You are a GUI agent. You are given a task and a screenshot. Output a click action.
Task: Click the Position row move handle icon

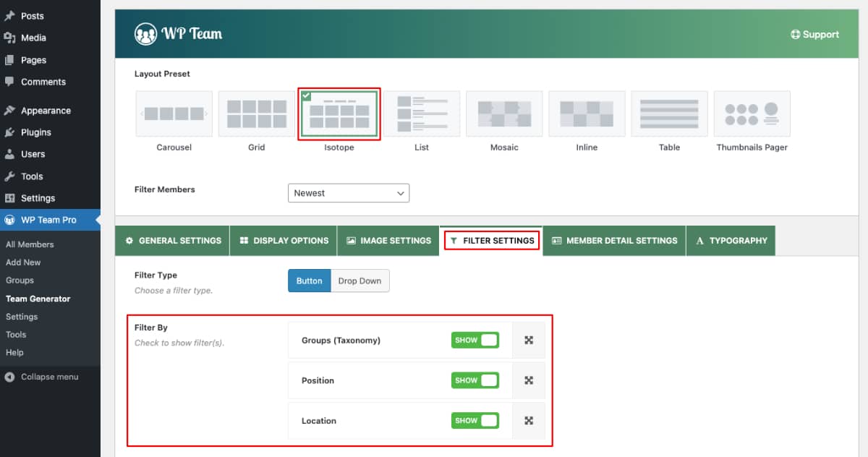(x=529, y=380)
